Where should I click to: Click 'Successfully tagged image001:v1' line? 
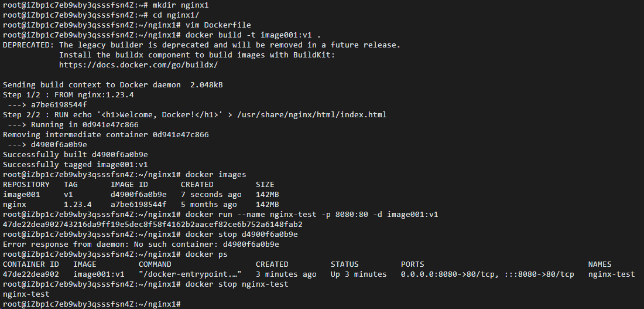coord(75,165)
